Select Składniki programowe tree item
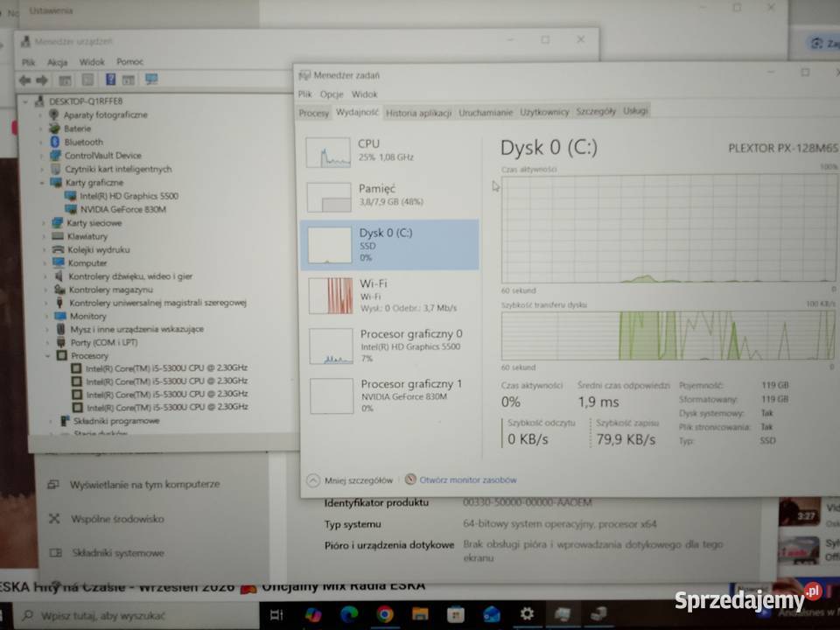The height and width of the screenshot is (630, 840). pyautogui.click(x=116, y=421)
